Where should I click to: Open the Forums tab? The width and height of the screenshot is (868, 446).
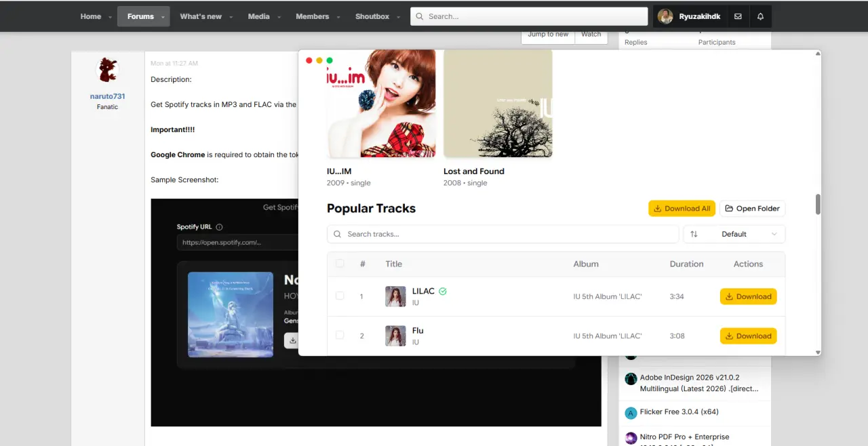tap(140, 16)
